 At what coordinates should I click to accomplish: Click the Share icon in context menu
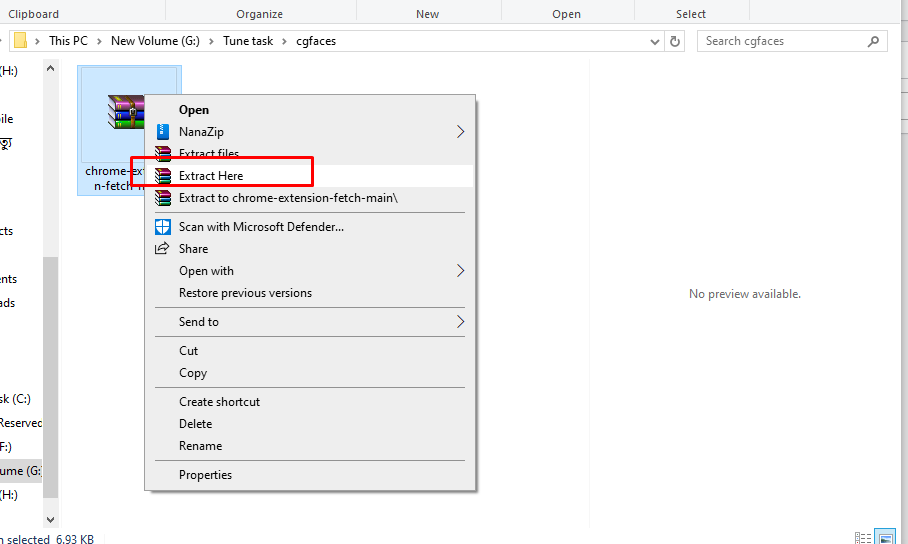(163, 249)
